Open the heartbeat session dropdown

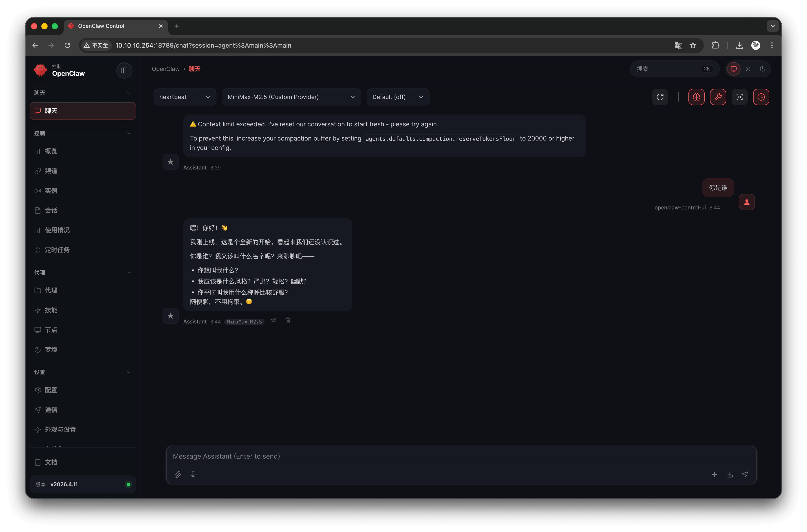pyautogui.click(x=185, y=97)
